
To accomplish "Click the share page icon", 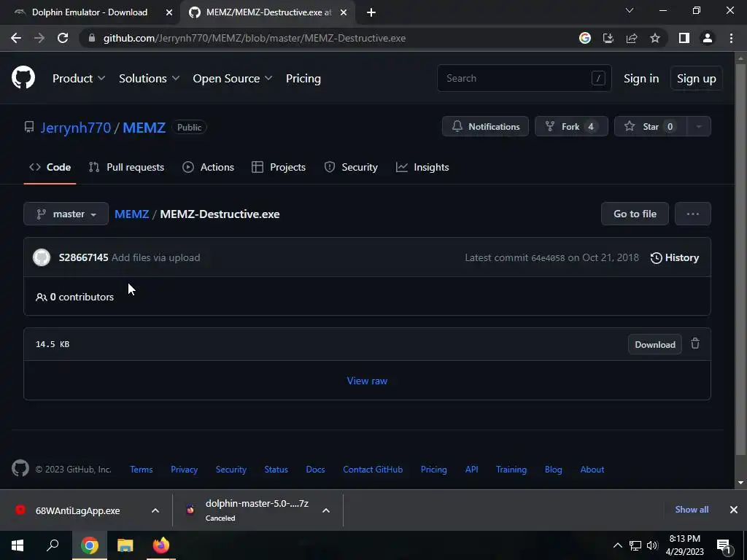I will pos(632,38).
